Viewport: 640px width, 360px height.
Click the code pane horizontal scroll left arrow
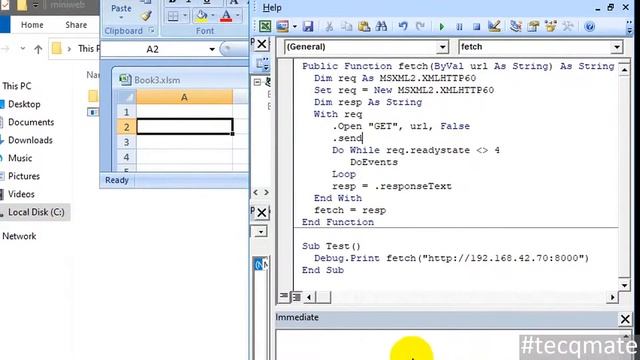tap(309, 297)
